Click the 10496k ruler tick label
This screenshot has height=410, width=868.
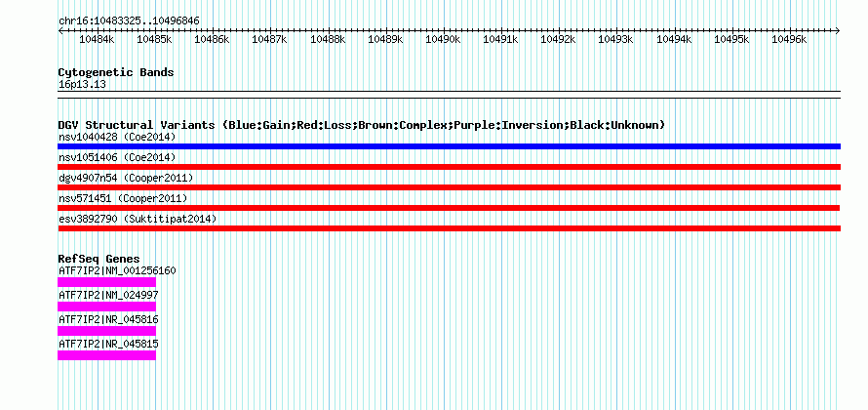789,39
